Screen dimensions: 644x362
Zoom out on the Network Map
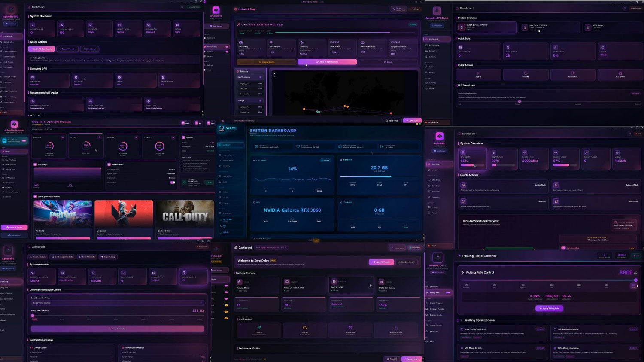tap(274, 77)
